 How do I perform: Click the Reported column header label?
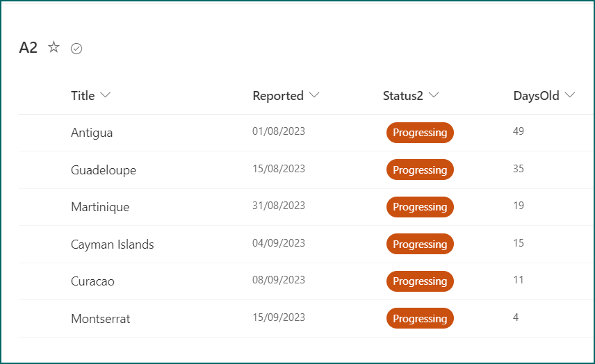pyautogui.click(x=278, y=96)
